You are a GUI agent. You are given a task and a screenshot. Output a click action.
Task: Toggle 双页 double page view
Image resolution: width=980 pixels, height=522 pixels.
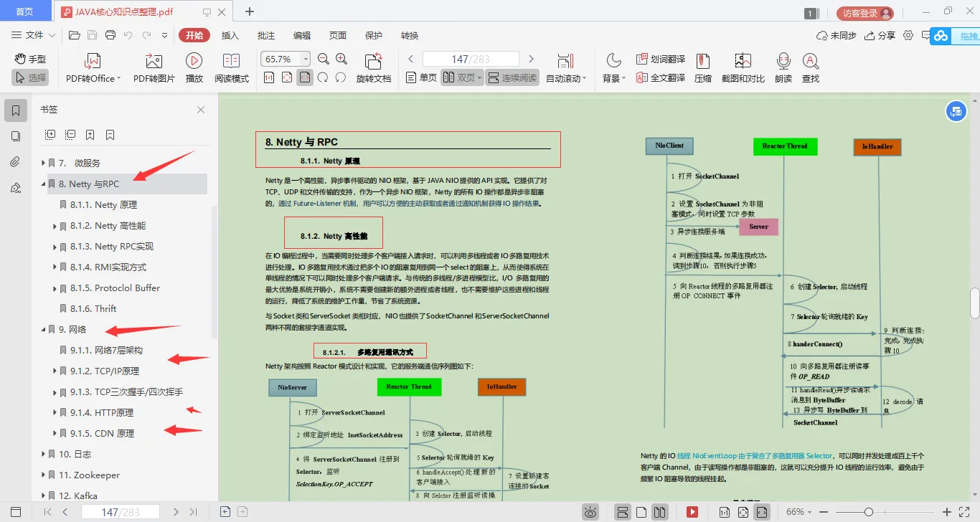point(461,77)
